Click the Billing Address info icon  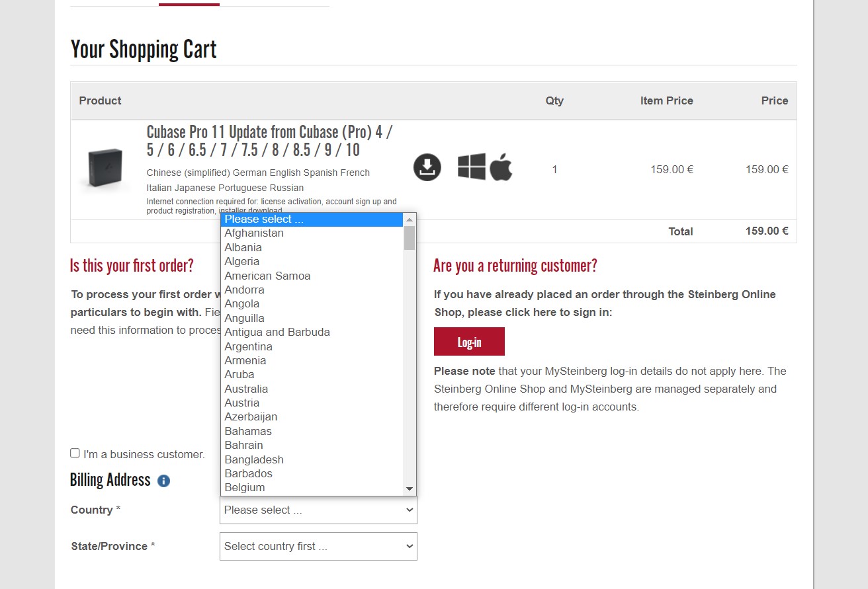click(164, 481)
